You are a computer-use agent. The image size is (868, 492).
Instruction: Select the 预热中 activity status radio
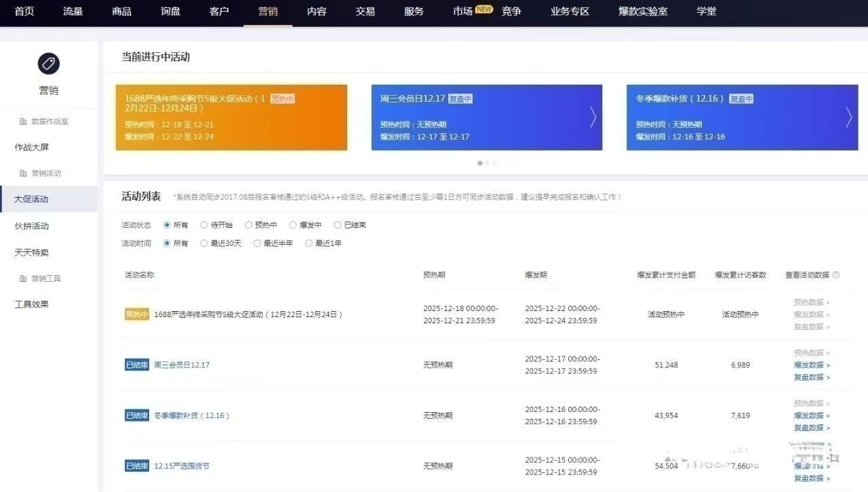pos(248,225)
